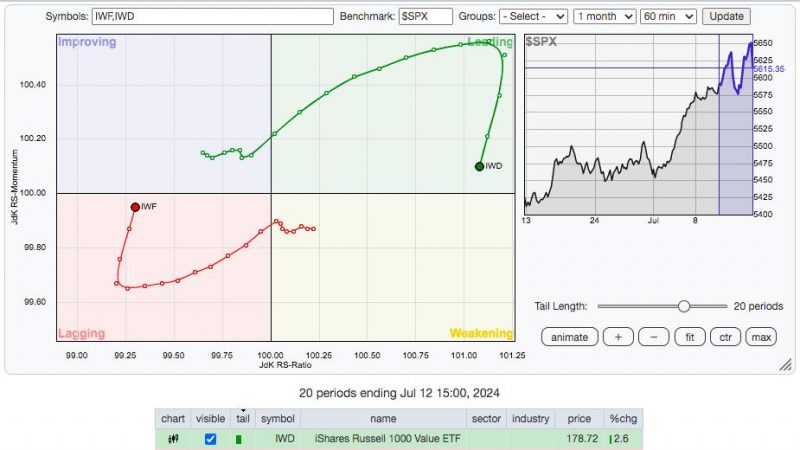Sort by the industry column header
This screenshot has height=450, width=800.
[531, 419]
